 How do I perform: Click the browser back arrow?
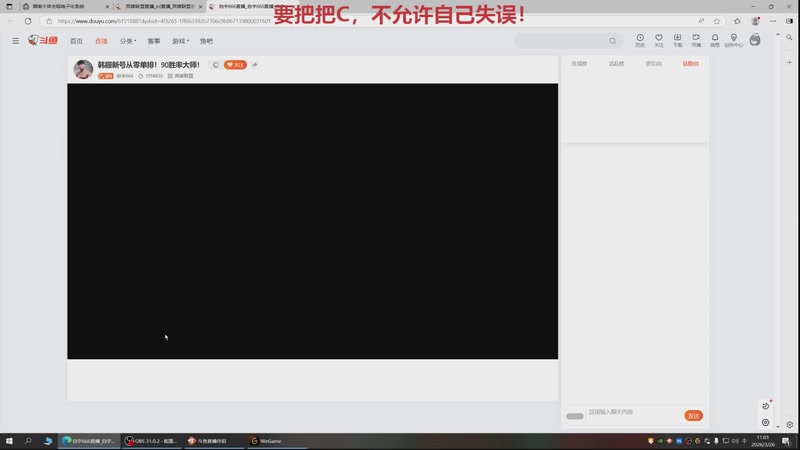[11, 21]
